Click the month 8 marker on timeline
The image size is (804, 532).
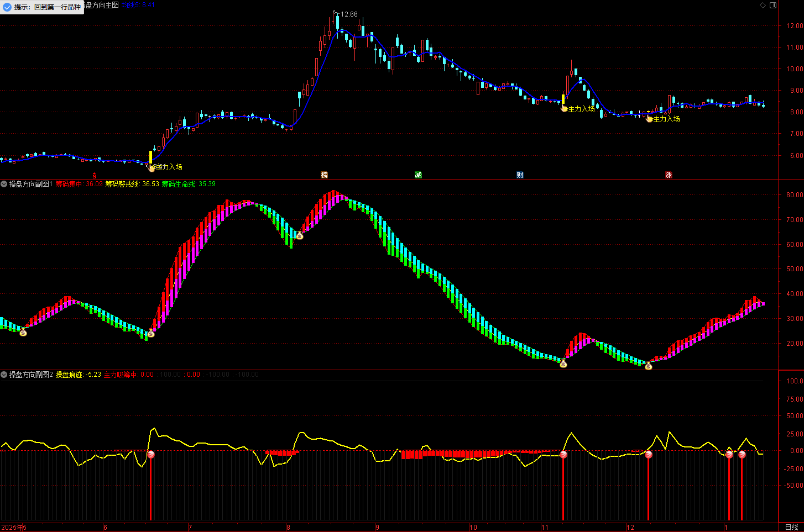pos(288,528)
